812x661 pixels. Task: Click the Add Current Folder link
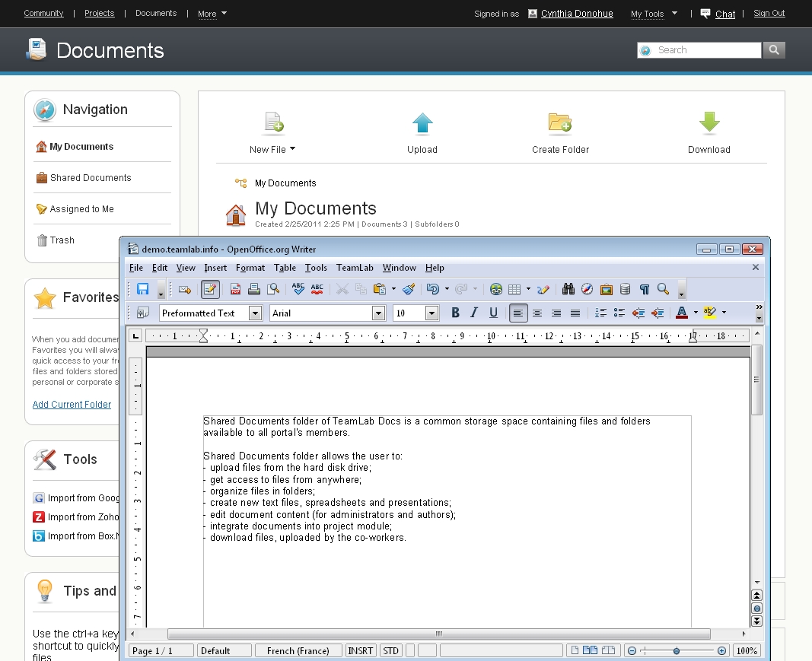(x=72, y=404)
